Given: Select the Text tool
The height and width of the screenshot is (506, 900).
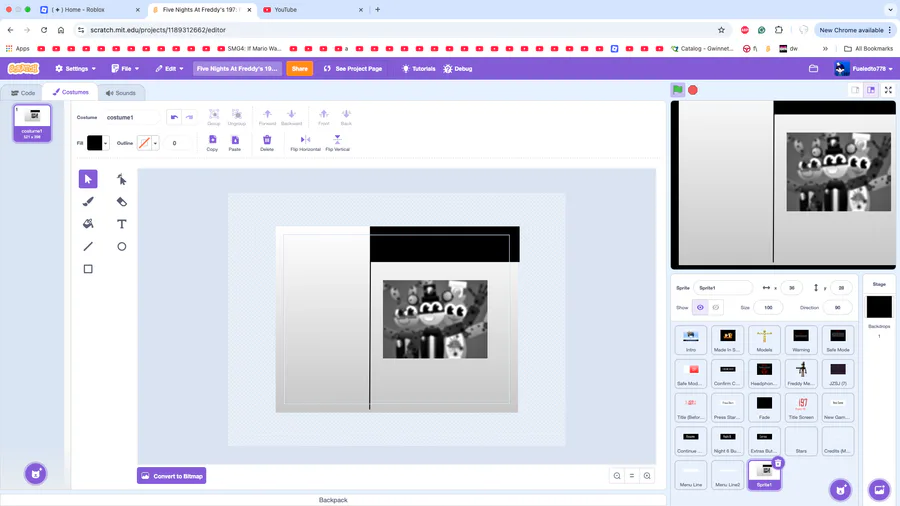Looking at the screenshot, I should 121,224.
